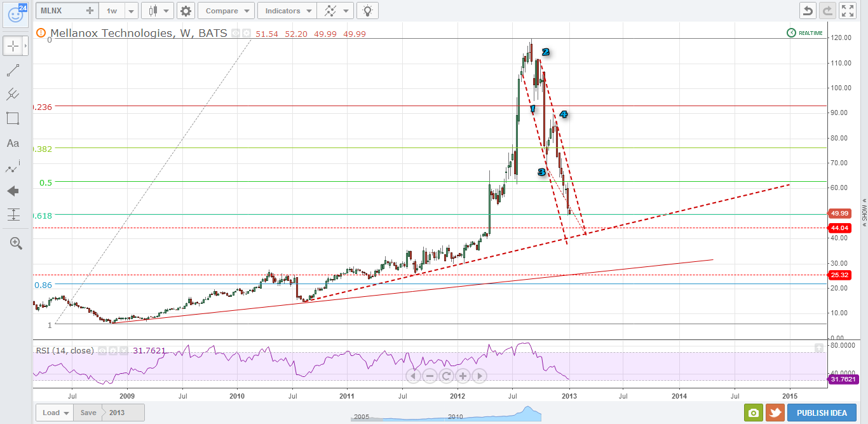The width and height of the screenshot is (868, 424).
Task: Open the settings gear beside the chart title
Action: point(247,34)
